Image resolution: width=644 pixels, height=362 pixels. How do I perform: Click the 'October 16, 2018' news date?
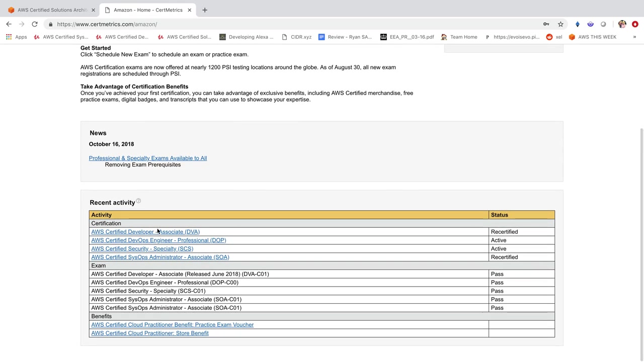(x=111, y=144)
